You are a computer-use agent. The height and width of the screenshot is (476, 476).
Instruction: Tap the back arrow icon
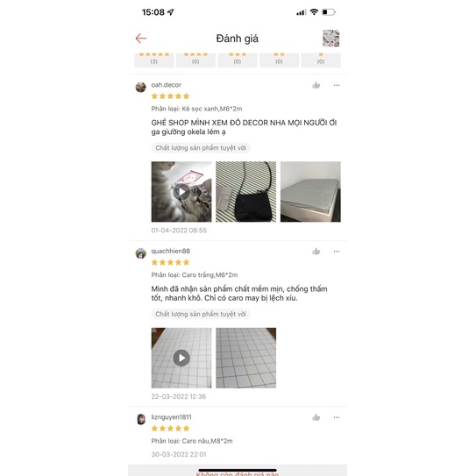point(141,39)
